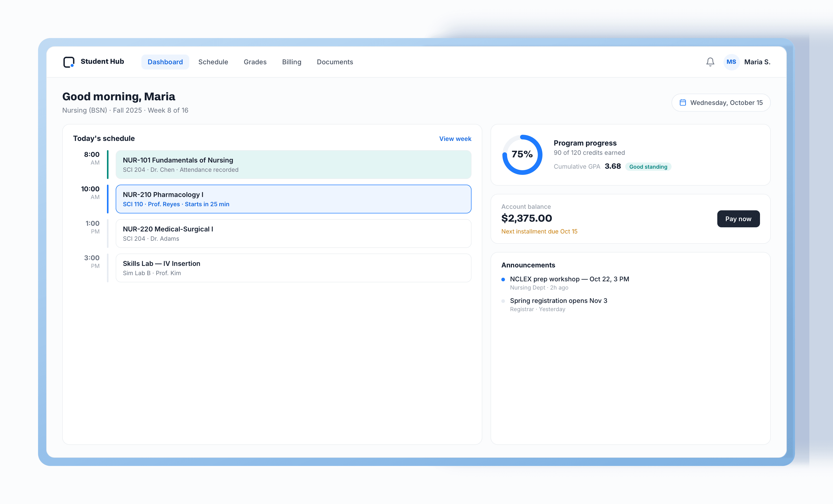Click the Cumulative GPA label
Screen dimensions: 833x504
[577, 167]
